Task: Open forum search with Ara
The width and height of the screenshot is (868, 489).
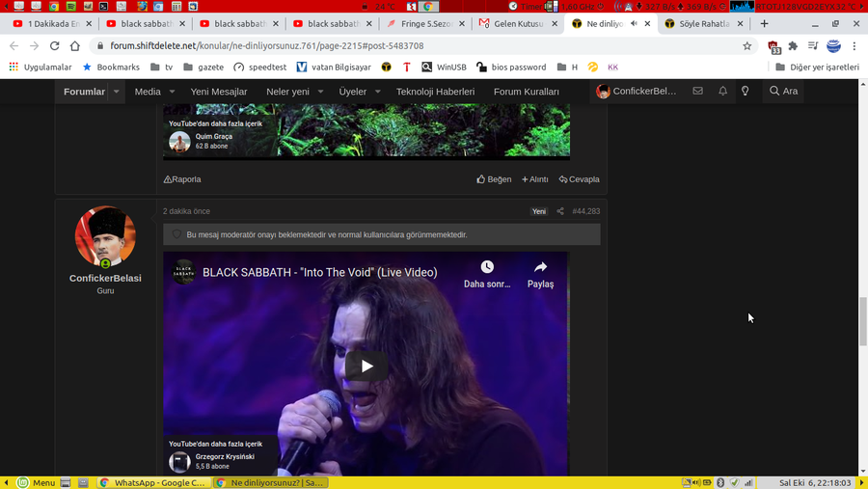Action: coord(783,91)
